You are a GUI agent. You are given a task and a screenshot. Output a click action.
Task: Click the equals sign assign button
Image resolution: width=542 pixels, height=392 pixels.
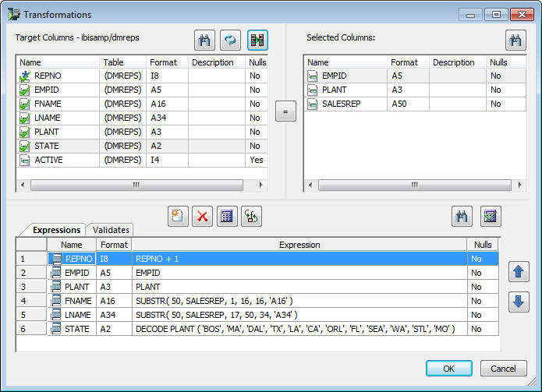pyautogui.click(x=285, y=111)
